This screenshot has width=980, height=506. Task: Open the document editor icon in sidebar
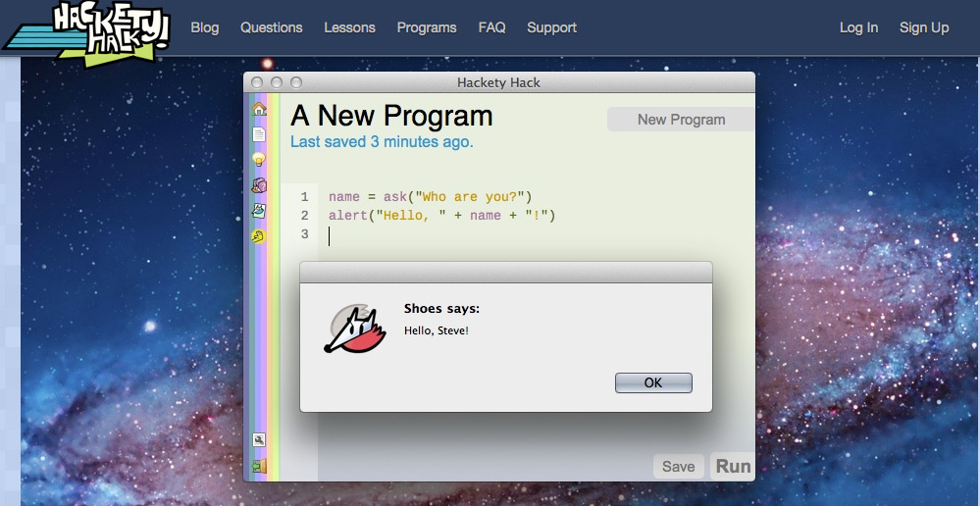pyautogui.click(x=259, y=133)
